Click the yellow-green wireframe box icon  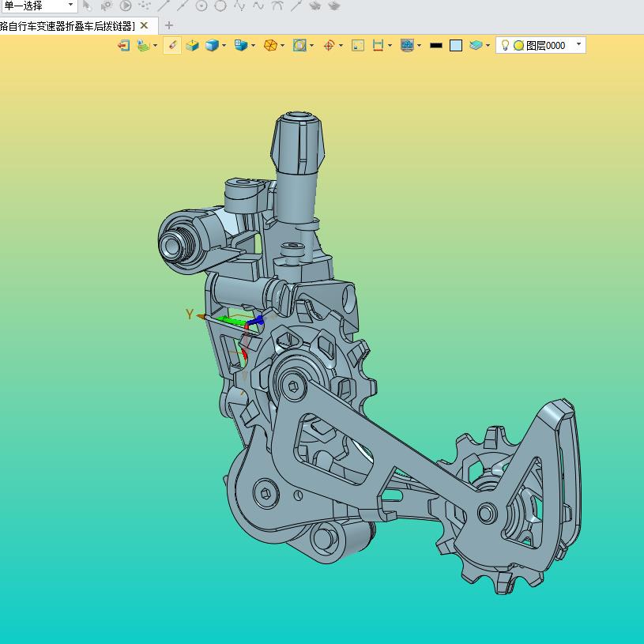192,46
